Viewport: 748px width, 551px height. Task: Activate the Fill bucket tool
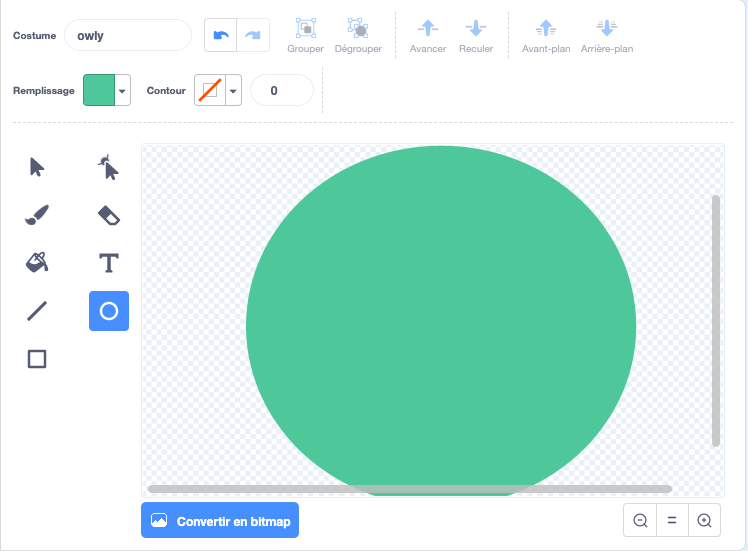(x=37, y=263)
